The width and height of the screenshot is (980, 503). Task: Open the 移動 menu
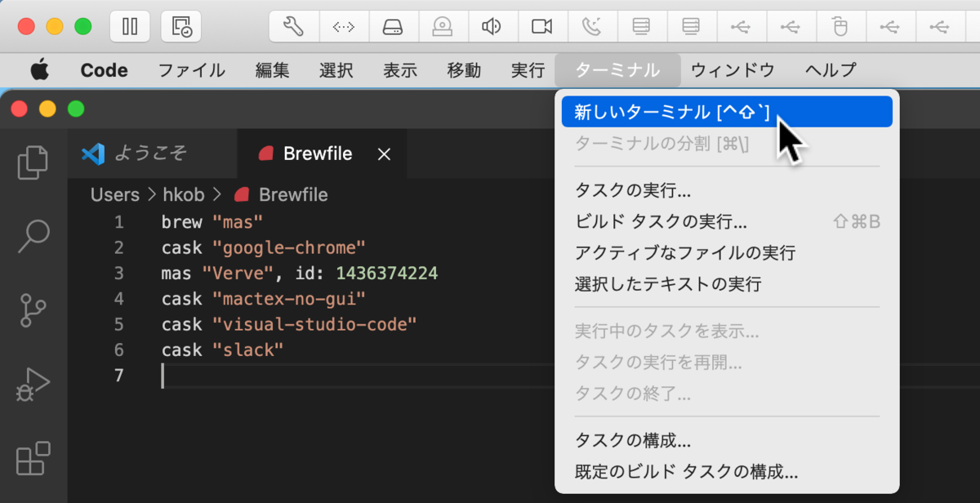[x=464, y=70]
